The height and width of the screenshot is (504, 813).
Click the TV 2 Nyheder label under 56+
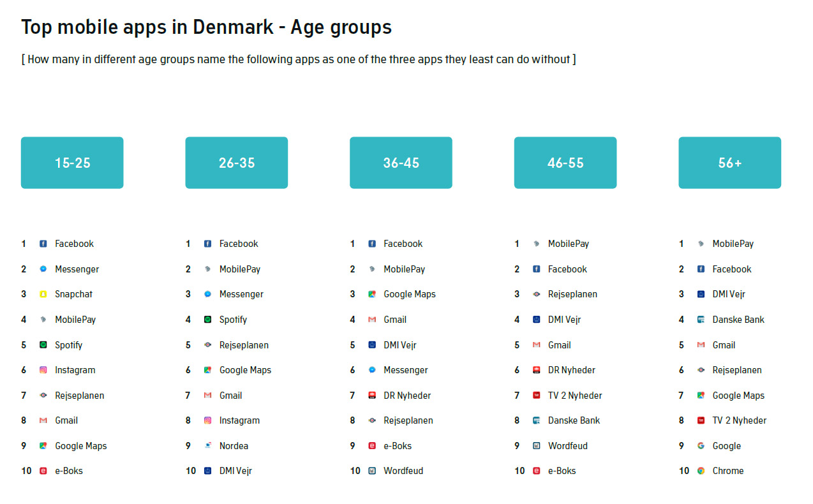(739, 420)
